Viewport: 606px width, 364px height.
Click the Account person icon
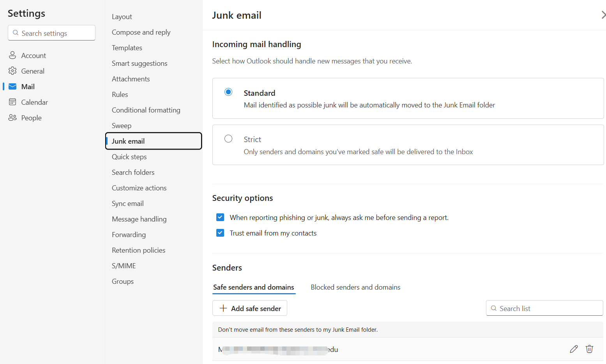tap(12, 55)
